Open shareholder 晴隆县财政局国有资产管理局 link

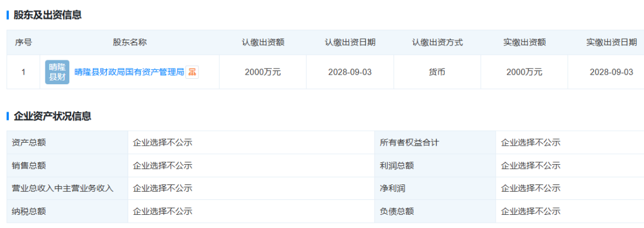pos(129,72)
